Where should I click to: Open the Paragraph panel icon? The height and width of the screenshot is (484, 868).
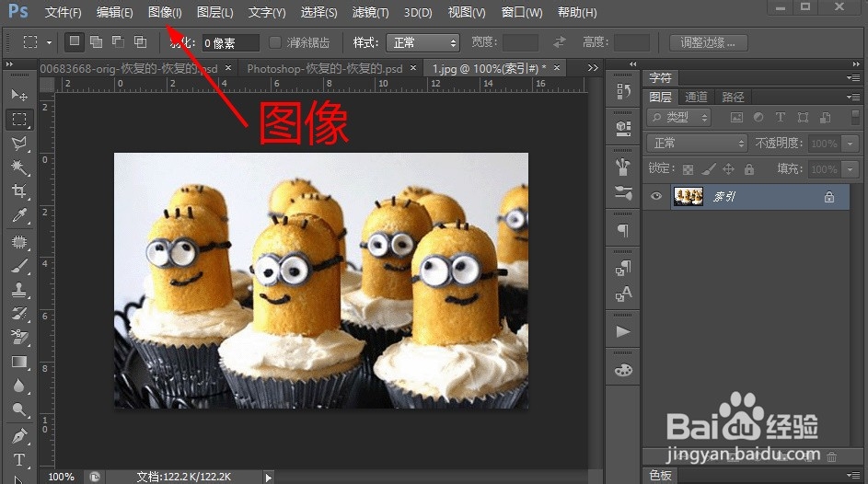(623, 229)
